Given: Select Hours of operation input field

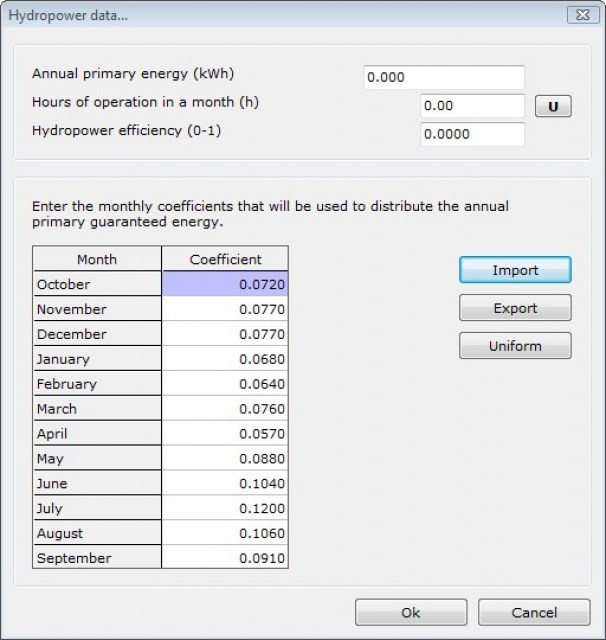Looking at the screenshot, I should [x=472, y=106].
